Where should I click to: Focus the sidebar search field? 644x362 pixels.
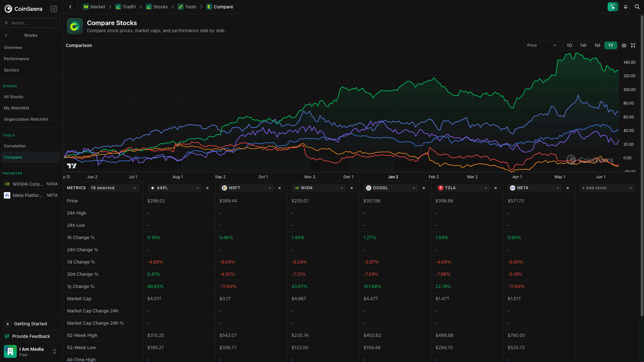[x=31, y=23]
